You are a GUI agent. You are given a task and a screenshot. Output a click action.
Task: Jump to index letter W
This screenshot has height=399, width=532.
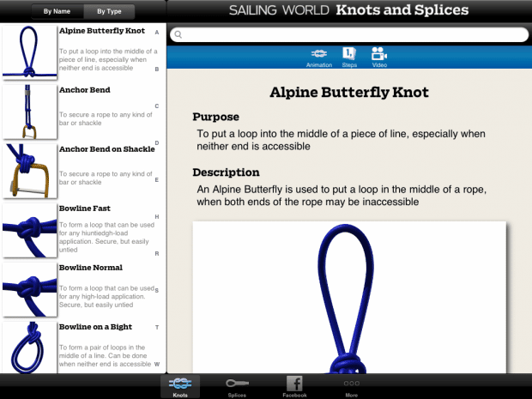tap(157, 365)
